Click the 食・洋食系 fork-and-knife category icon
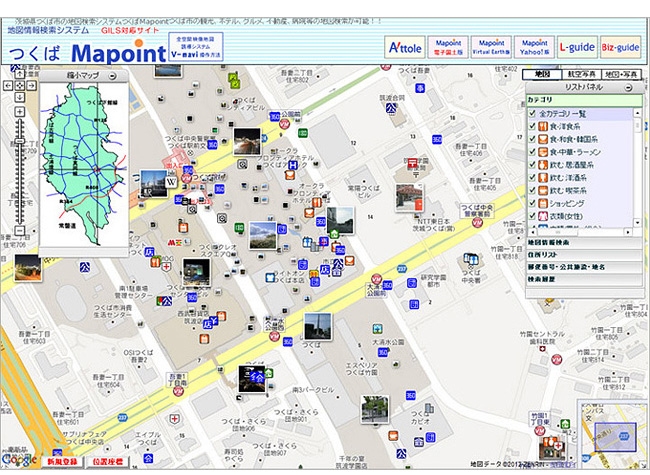Screen dimensions: 650x475 click(x=543, y=126)
